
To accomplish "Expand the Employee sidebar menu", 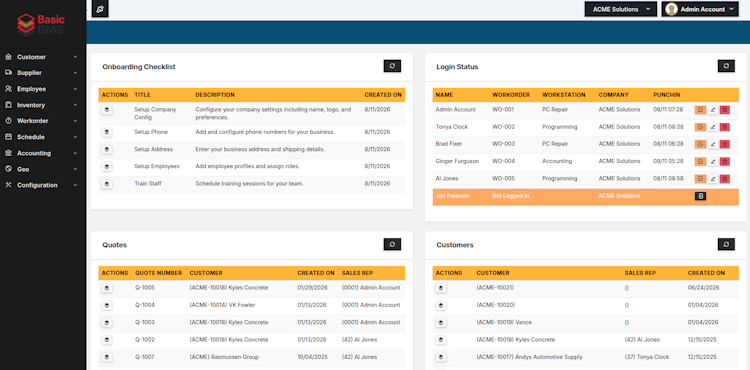I will coord(42,89).
